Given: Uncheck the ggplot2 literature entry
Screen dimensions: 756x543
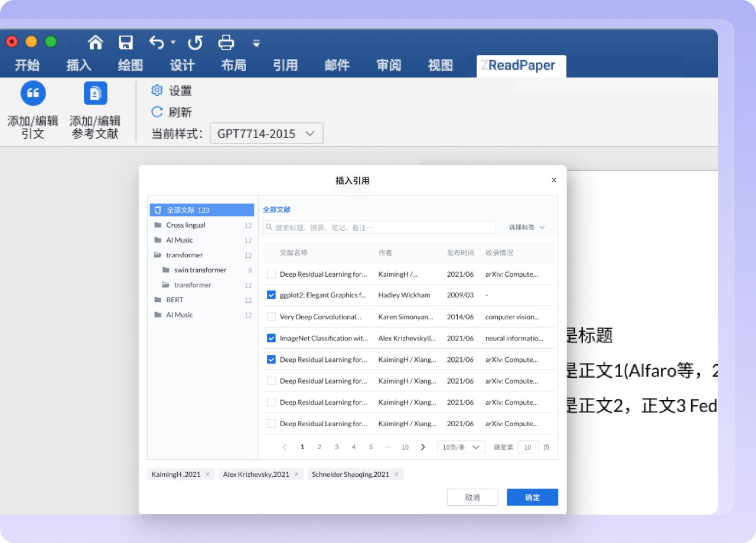Looking at the screenshot, I should 271,295.
